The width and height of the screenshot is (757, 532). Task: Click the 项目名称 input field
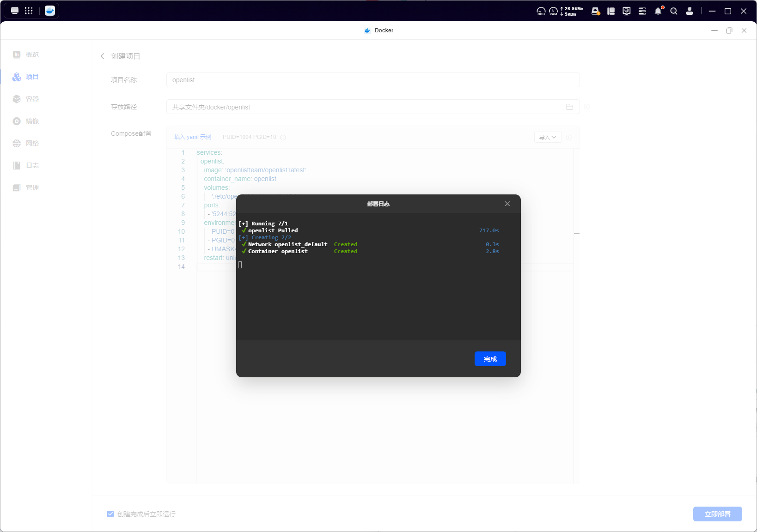click(x=372, y=80)
